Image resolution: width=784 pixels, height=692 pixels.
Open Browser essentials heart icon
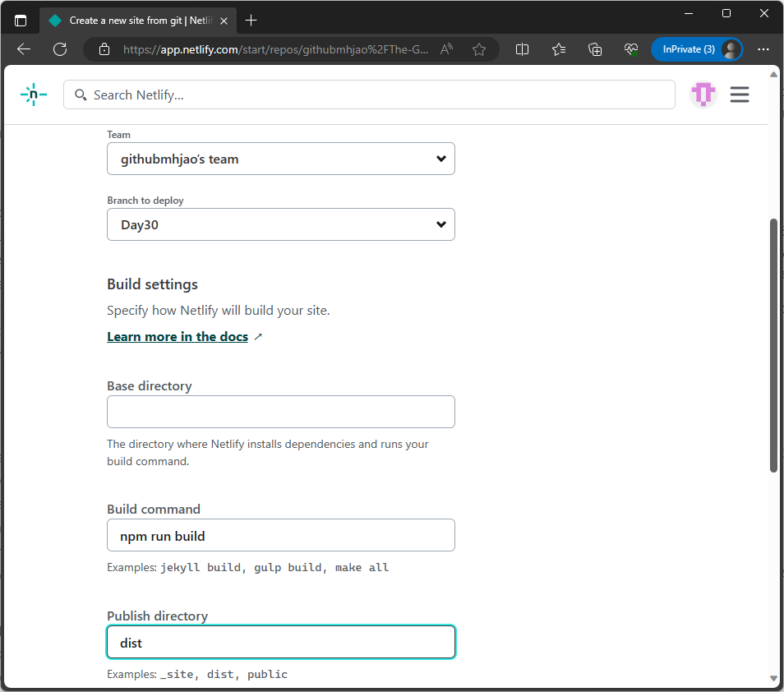[631, 49]
